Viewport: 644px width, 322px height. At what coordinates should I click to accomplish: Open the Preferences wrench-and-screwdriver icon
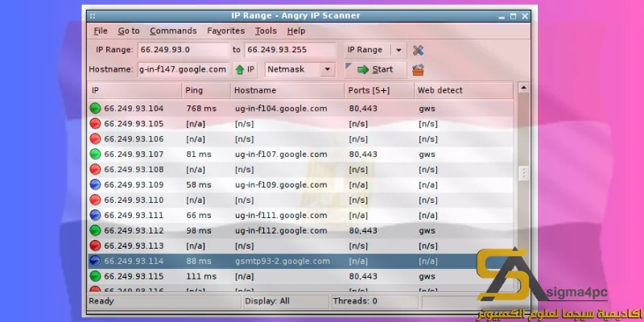coord(418,50)
